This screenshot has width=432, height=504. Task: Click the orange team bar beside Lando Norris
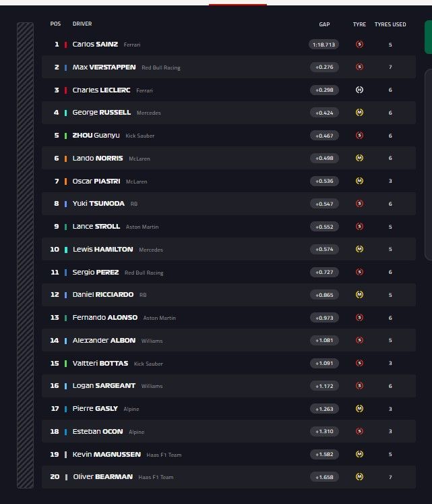65,159
